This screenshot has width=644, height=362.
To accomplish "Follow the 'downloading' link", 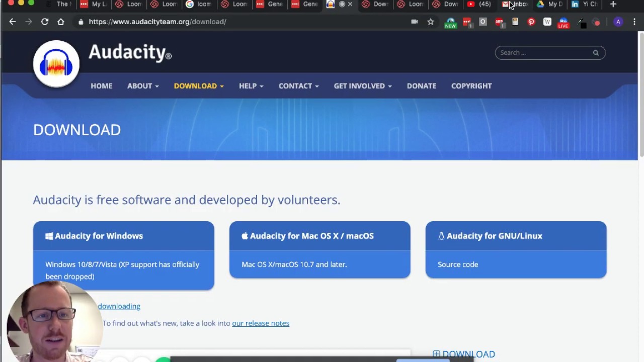I will (x=119, y=306).
